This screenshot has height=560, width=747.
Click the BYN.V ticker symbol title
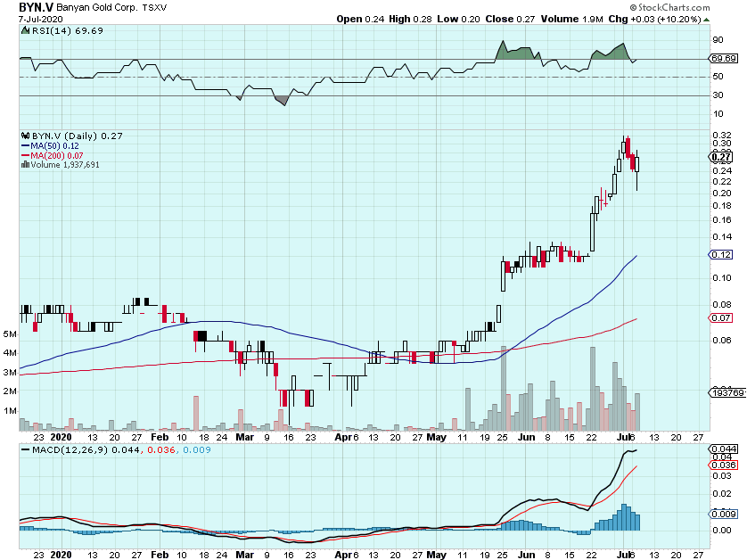click(37, 7)
